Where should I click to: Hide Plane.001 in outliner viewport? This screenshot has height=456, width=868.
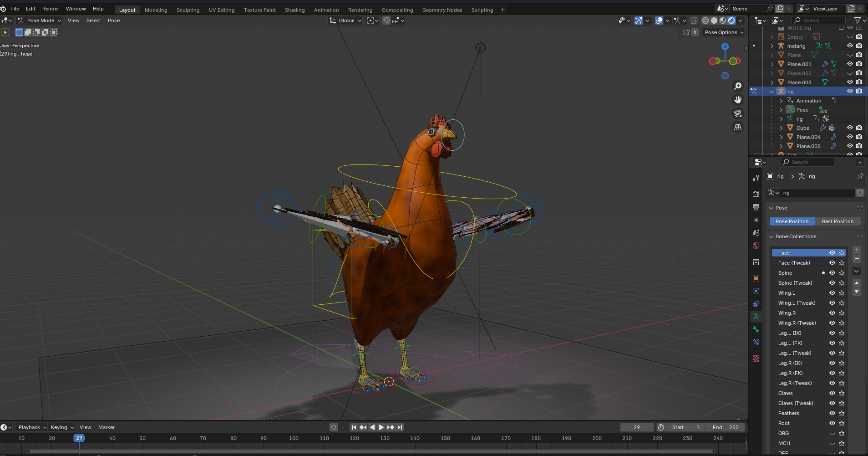coord(850,64)
